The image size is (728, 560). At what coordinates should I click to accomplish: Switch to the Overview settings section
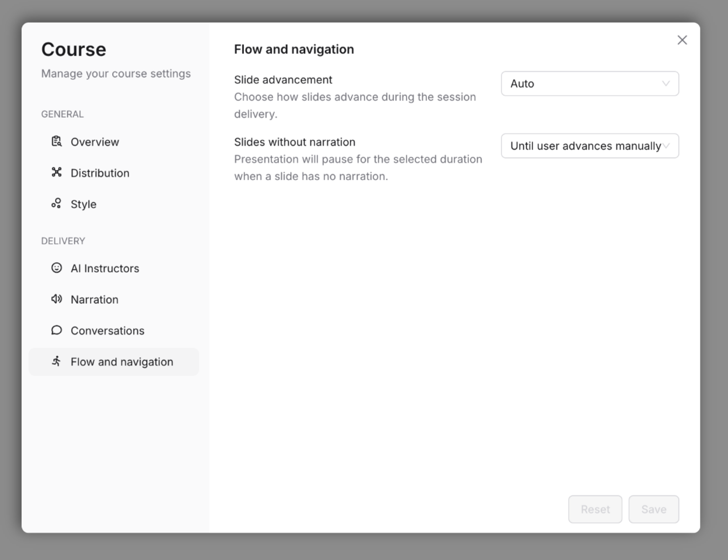click(x=94, y=141)
